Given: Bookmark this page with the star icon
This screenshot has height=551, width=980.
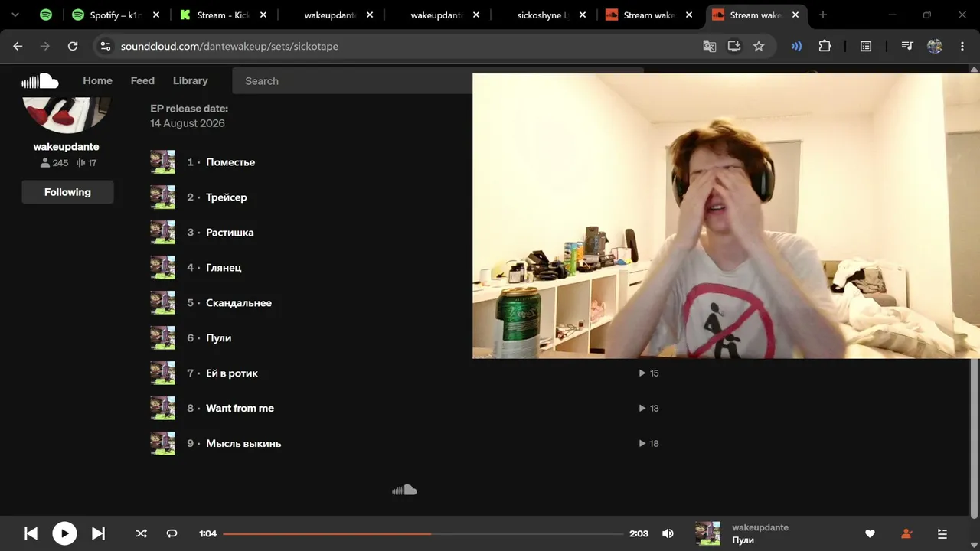Looking at the screenshot, I should (759, 46).
